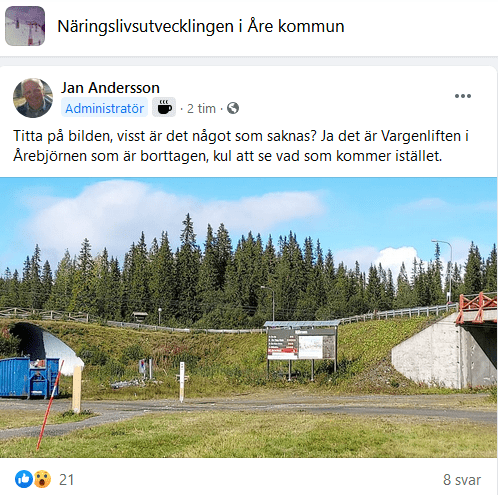
Task: Click the wow emoji reaction icon
Action: click(x=42, y=479)
